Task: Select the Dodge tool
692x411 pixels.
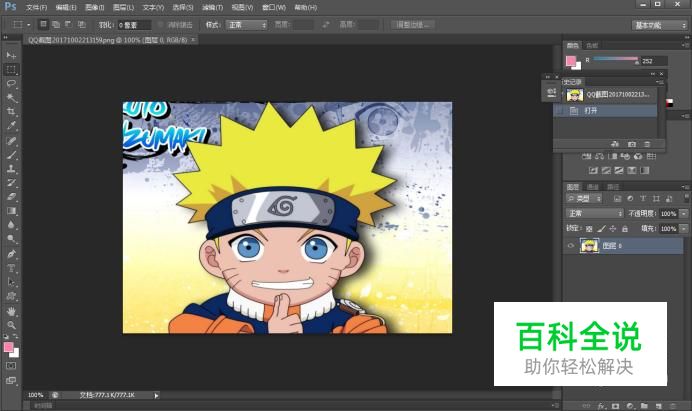Action: (x=11, y=239)
